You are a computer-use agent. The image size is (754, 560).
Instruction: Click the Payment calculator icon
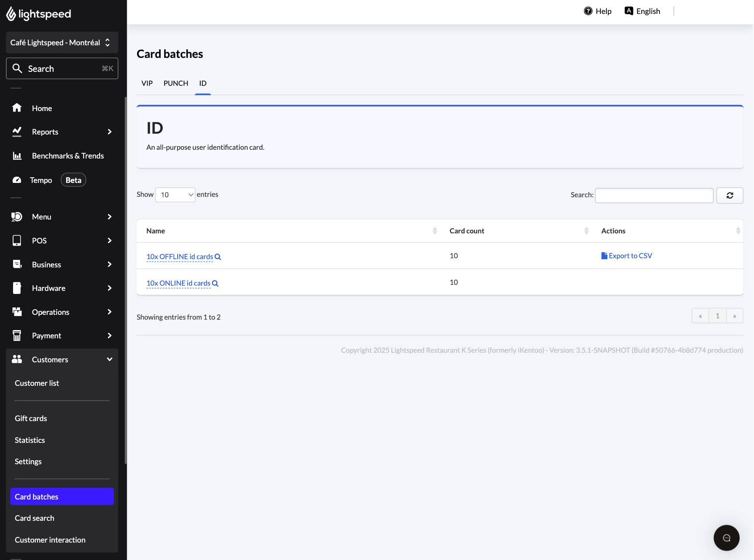coord(17,335)
